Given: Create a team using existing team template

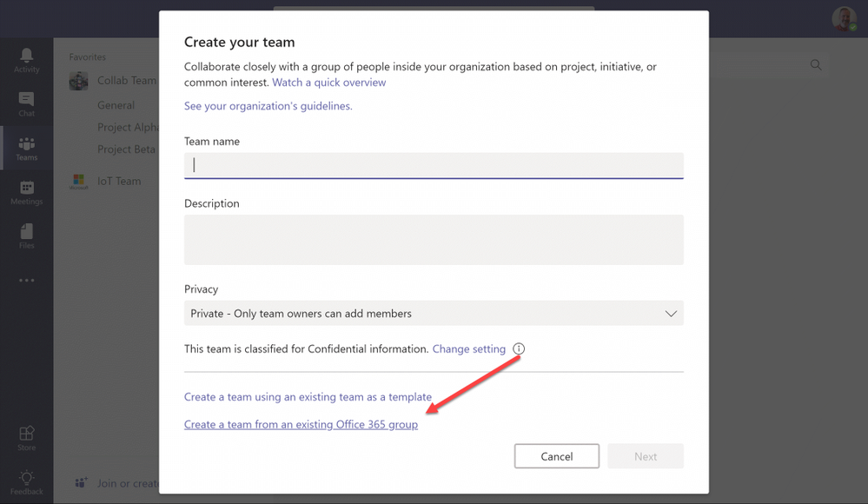Looking at the screenshot, I should (x=308, y=397).
